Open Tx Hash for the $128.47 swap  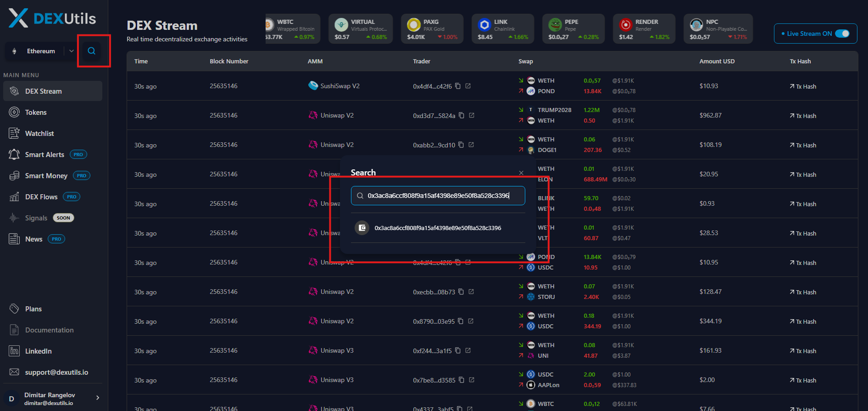803,292
